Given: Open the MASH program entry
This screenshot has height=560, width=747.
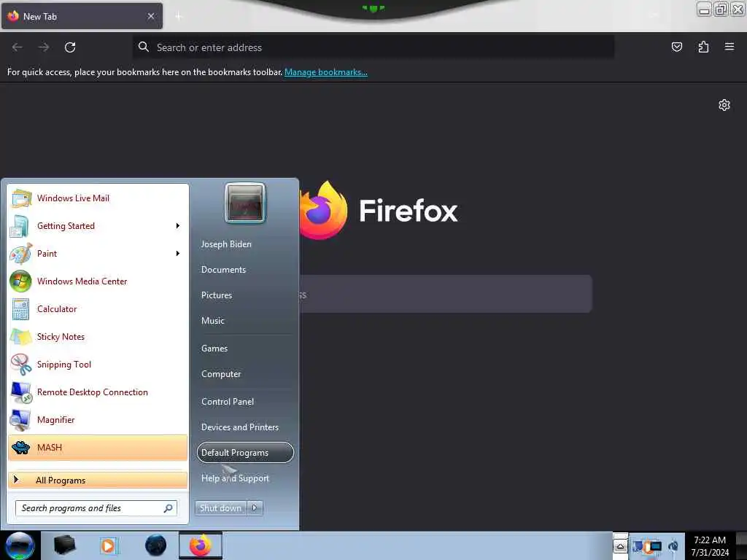Looking at the screenshot, I should point(98,448).
